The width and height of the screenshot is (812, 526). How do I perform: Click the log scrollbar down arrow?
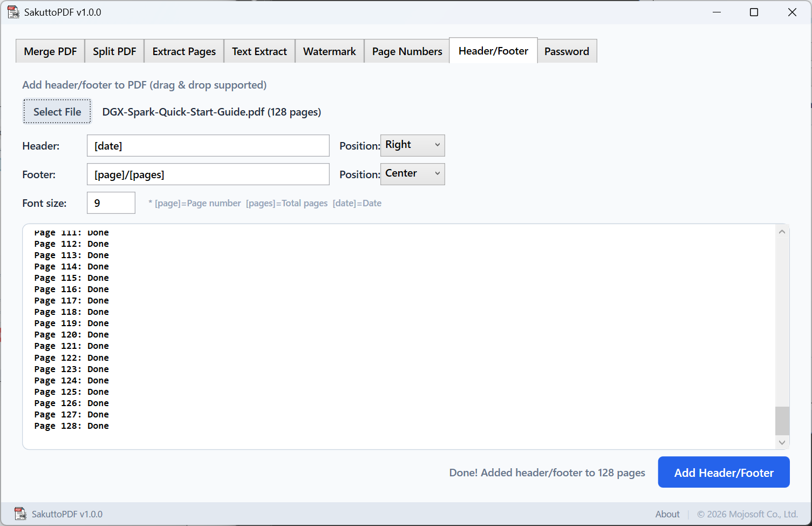coord(782,442)
